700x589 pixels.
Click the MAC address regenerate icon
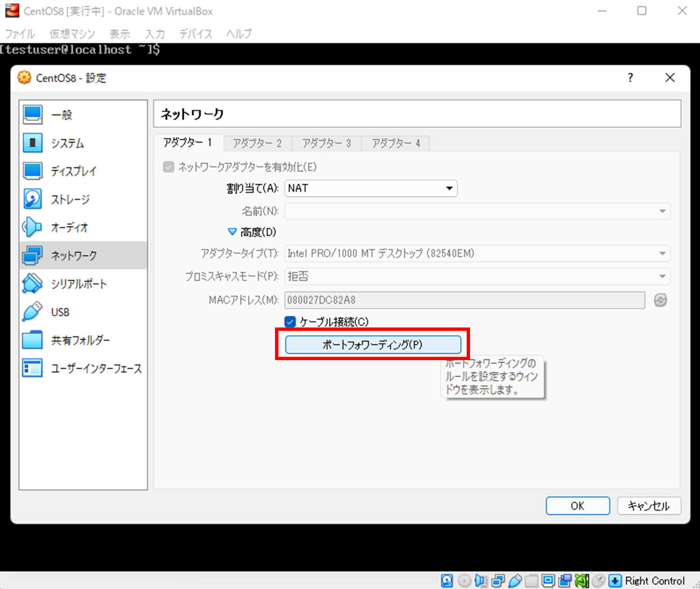(661, 300)
